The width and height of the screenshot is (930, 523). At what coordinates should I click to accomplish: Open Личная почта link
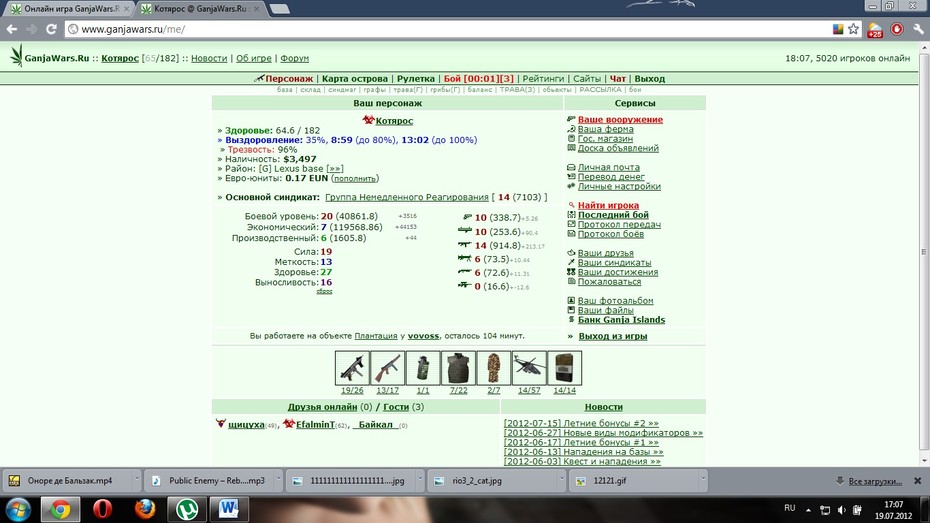[609, 167]
